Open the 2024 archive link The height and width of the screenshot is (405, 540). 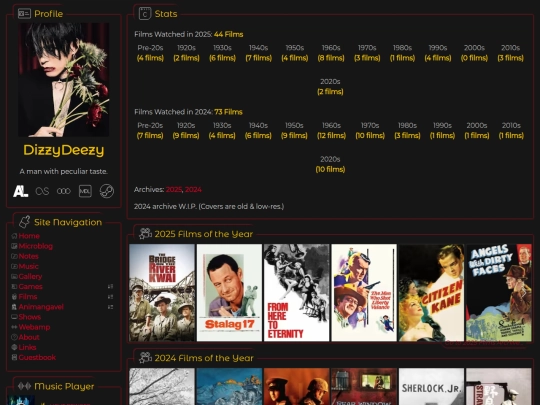click(193, 190)
